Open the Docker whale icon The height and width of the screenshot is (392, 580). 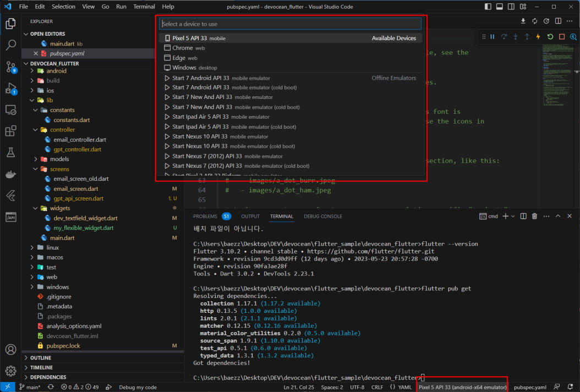pos(10,174)
